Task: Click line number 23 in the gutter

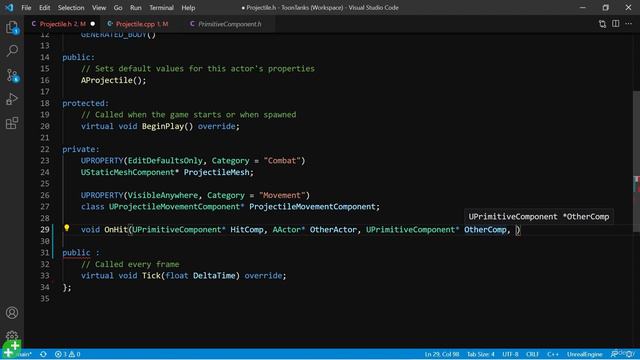Action: pos(44,160)
